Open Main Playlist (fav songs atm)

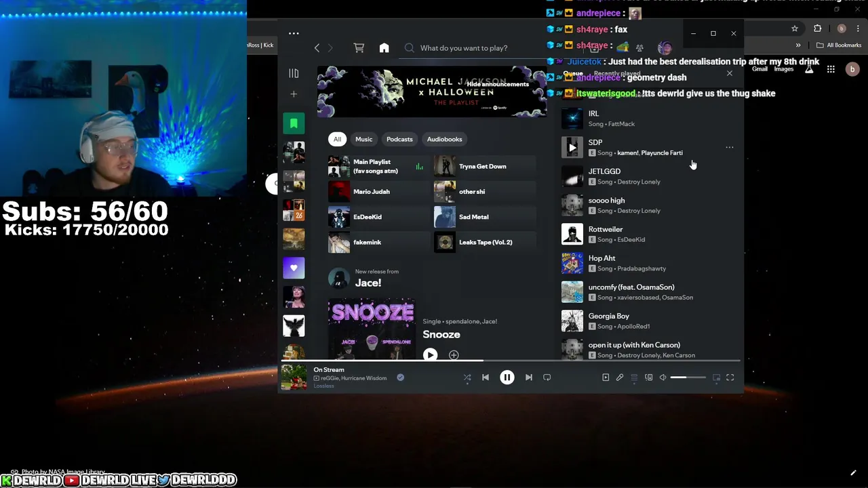pyautogui.click(x=378, y=166)
